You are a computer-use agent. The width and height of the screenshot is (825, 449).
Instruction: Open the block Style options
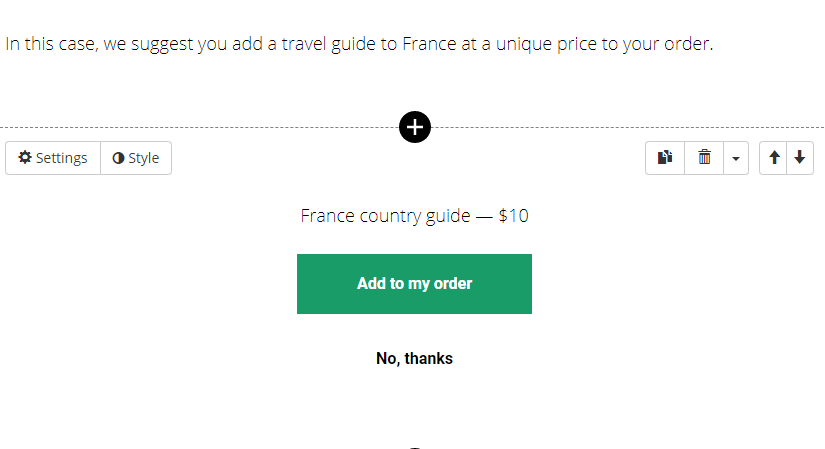[x=136, y=158]
